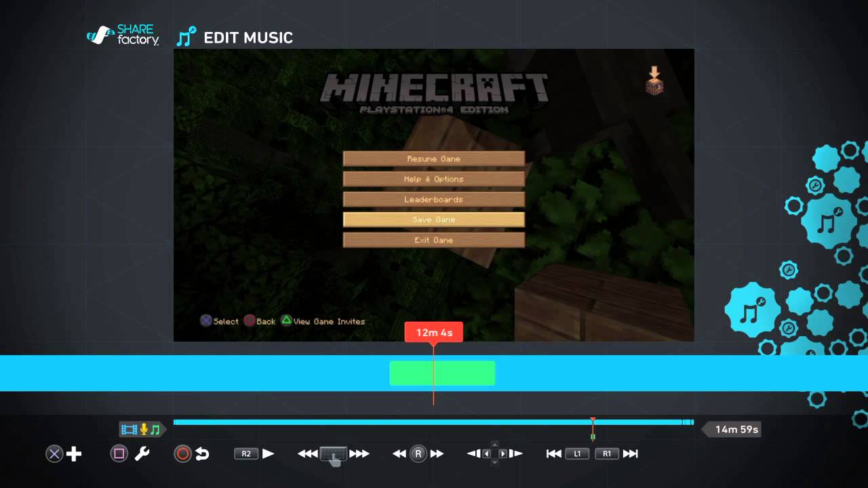Click the touchpad fast rewind triple arrows
This screenshot has width=868, height=488.
308,454
